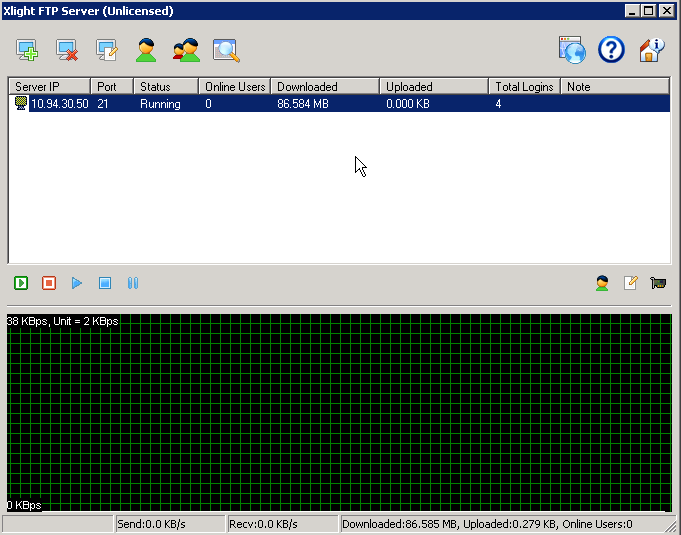Viewport: 681px width, 535px height.
Task: Click red Stop All Servers button
Action: coord(49,283)
